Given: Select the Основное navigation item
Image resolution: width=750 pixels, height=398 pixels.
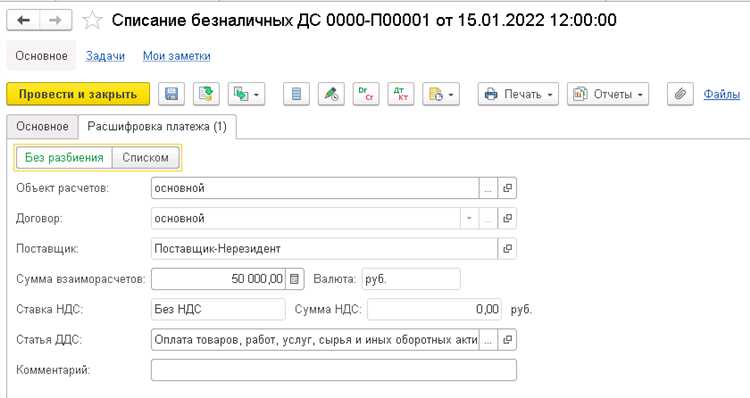Looking at the screenshot, I should coord(42,56).
